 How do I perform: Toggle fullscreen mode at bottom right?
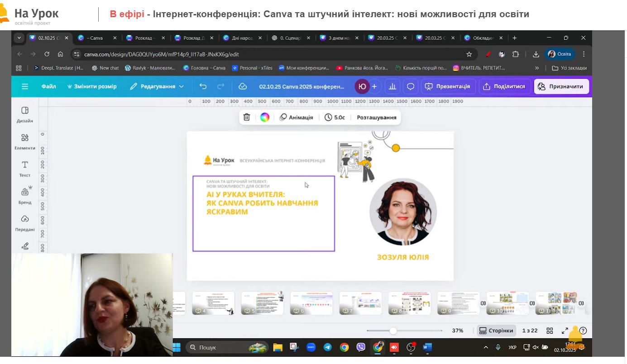(565, 331)
